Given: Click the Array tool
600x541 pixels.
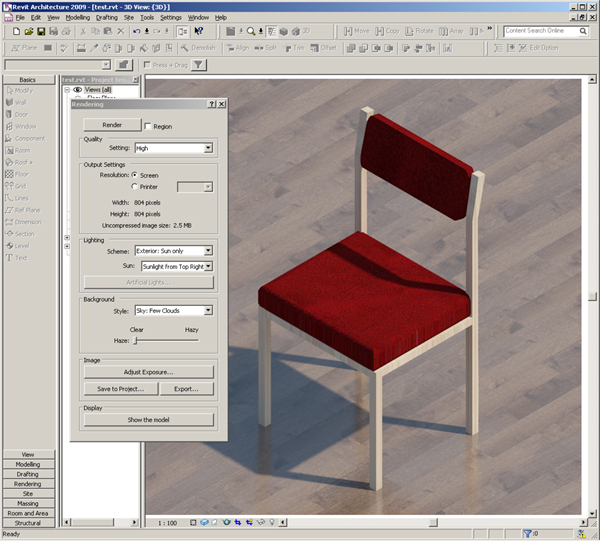Looking at the screenshot, I should [x=451, y=31].
